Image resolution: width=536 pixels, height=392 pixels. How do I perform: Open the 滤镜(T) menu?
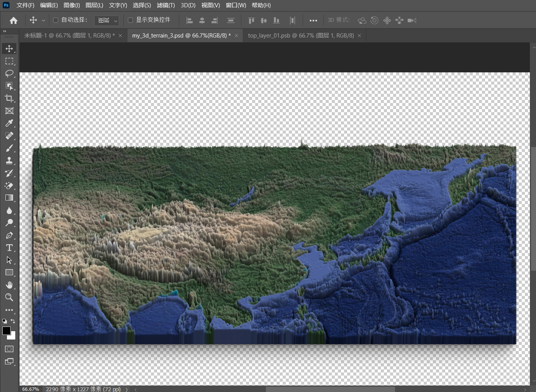tap(166, 5)
